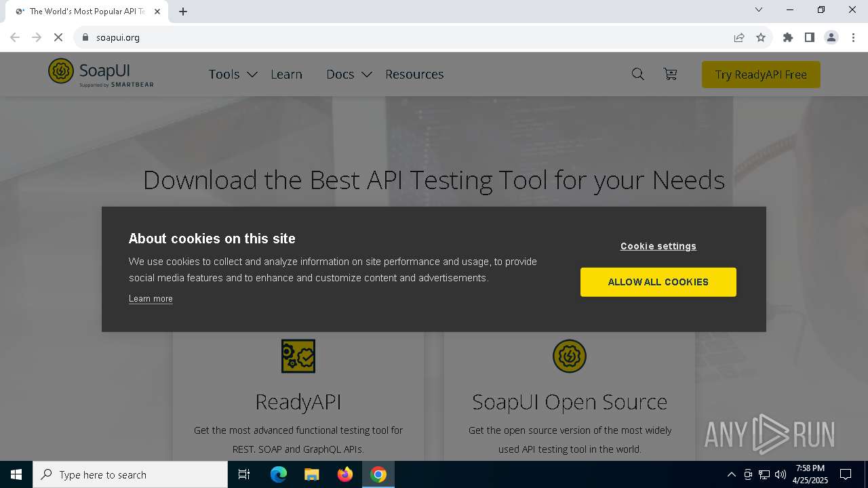Screen dimensions: 868x488
Task: Go back with browser back arrow
Action: pyautogui.click(x=15, y=37)
